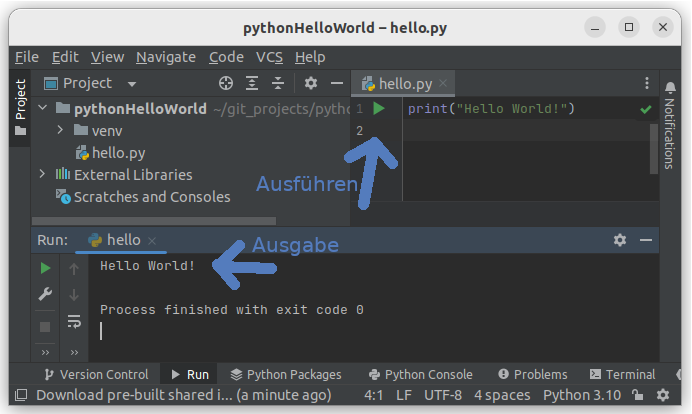Expand the venv folder
Viewport: 692px width, 414px height.
pyautogui.click(x=59, y=130)
